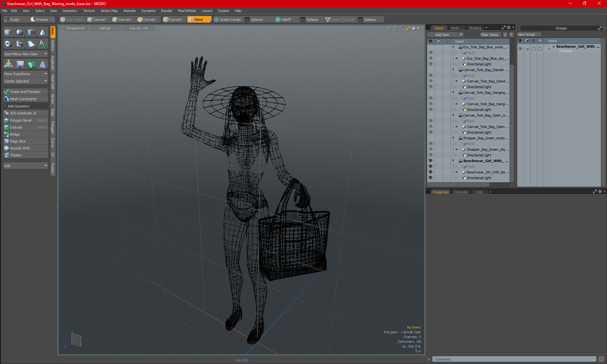Collapse the Shopper_Bag_Green_modo scene tree
The height and width of the screenshot is (364, 607).
pyautogui.click(x=453, y=138)
